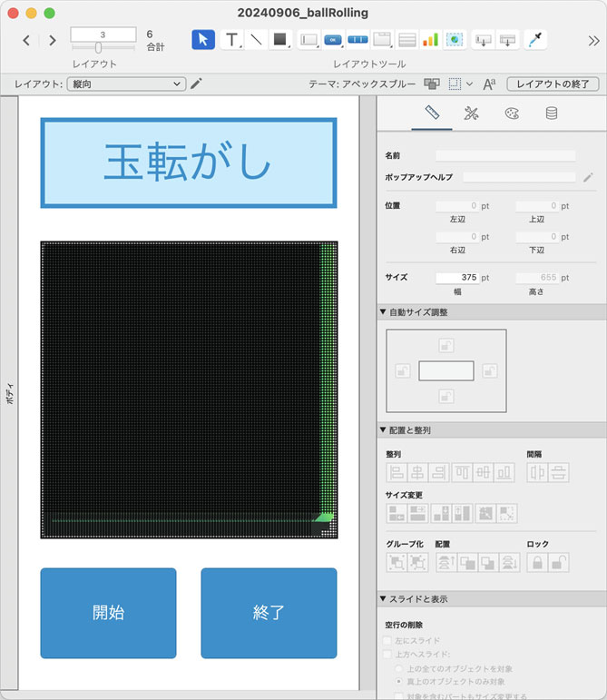Select the Line tool
Viewport: 607px width, 700px height.
click(256, 40)
